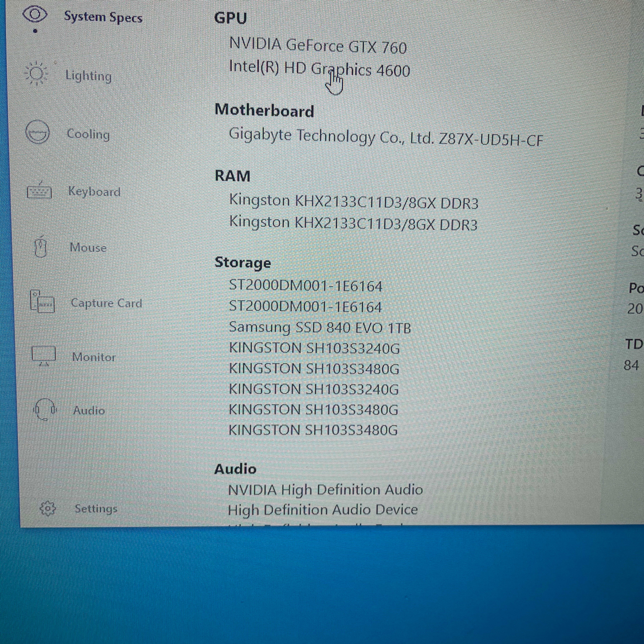The height and width of the screenshot is (644, 644).
Task: Select the Capture Card section label
Action: tap(107, 303)
